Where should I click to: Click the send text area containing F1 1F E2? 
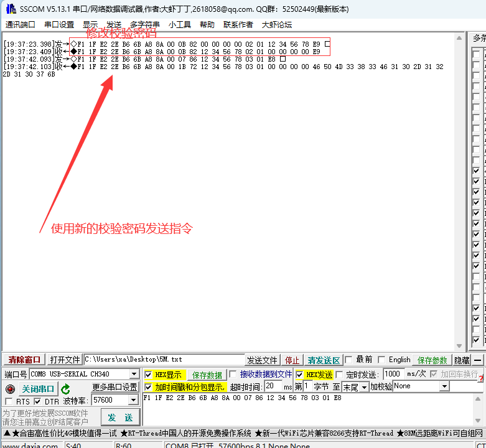click(x=308, y=409)
